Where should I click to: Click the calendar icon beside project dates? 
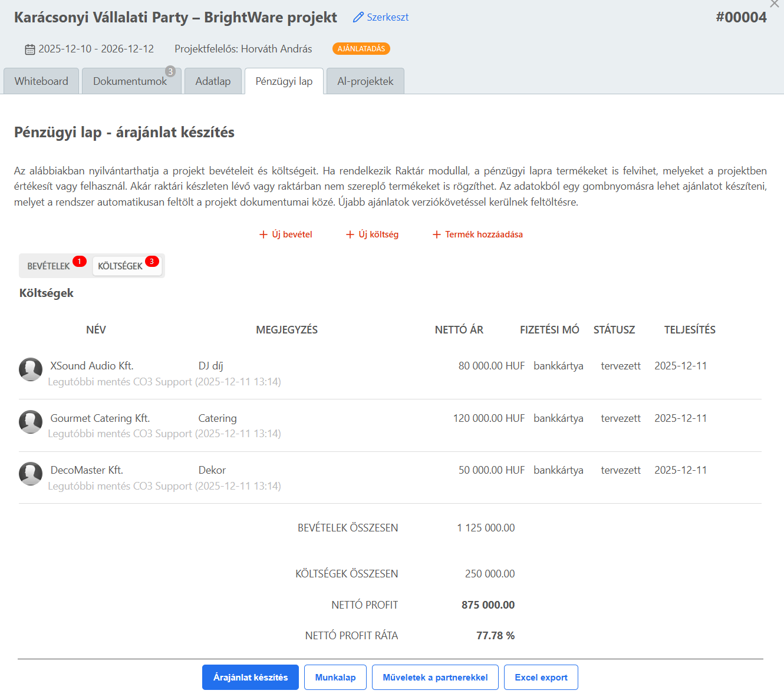click(30, 49)
